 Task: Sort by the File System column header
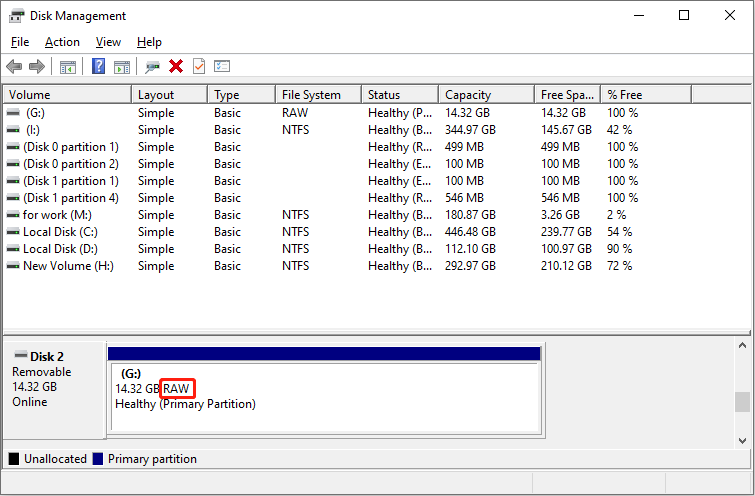(x=319, y=95)
